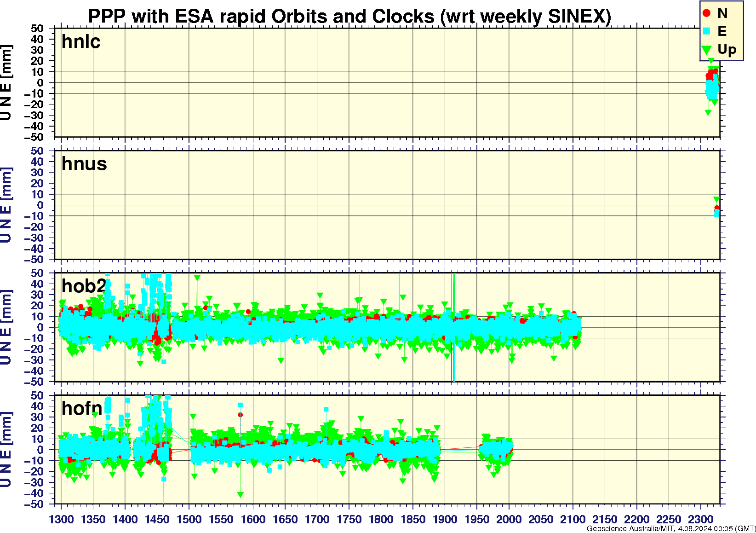Click the 1750 x-axis tick label

[x=349, y=519]
